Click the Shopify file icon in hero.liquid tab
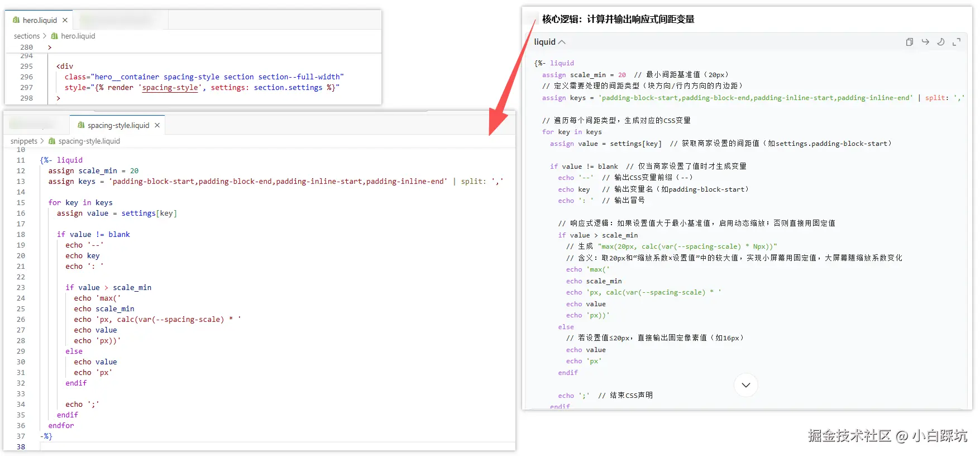Viewport: 980px width, 456px height. click(x=16, y=20)
